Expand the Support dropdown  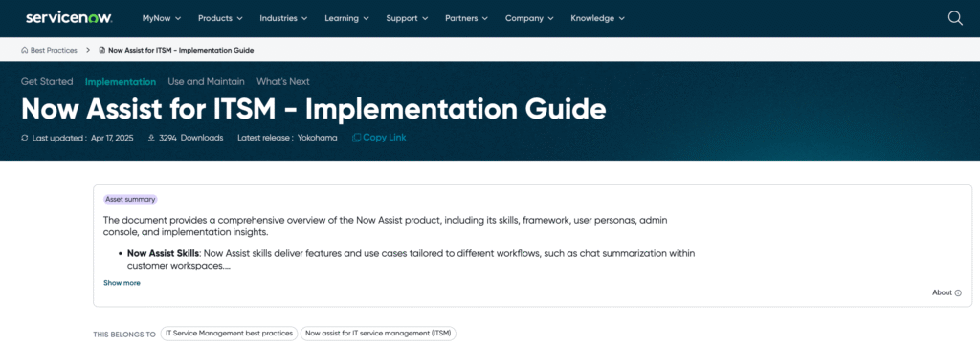(407, 18)
